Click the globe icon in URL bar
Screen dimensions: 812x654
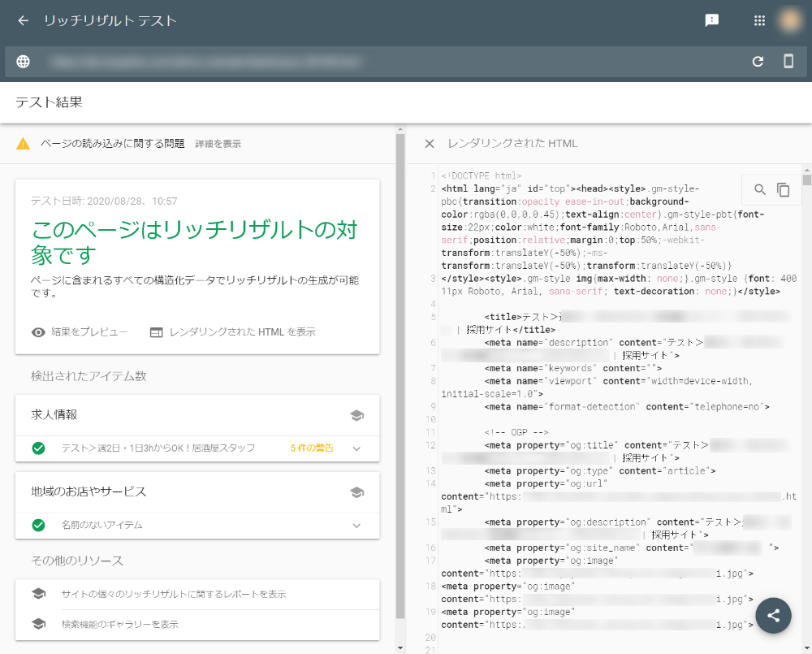coord(23,62)
